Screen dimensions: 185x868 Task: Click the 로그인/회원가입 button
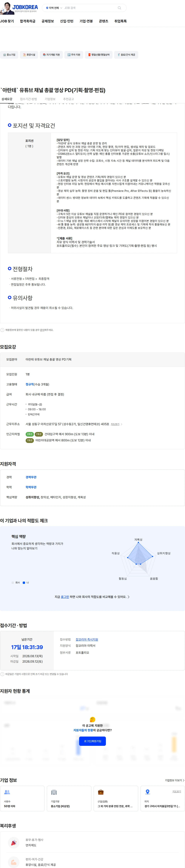(92, 741)
